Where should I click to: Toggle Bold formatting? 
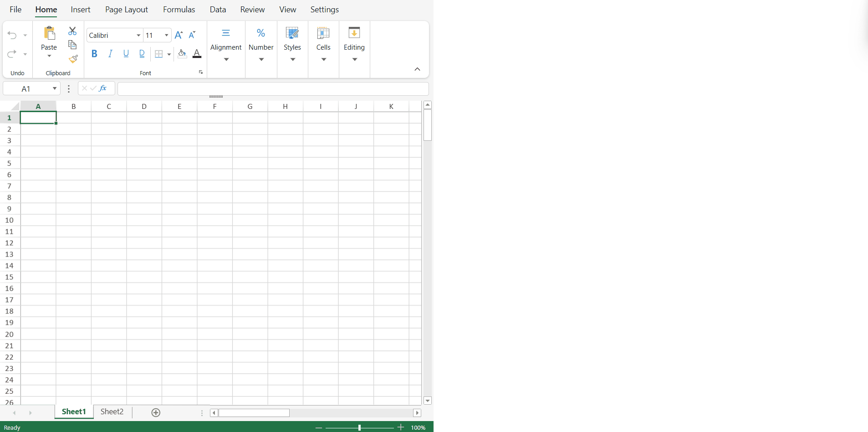(94, 54)
